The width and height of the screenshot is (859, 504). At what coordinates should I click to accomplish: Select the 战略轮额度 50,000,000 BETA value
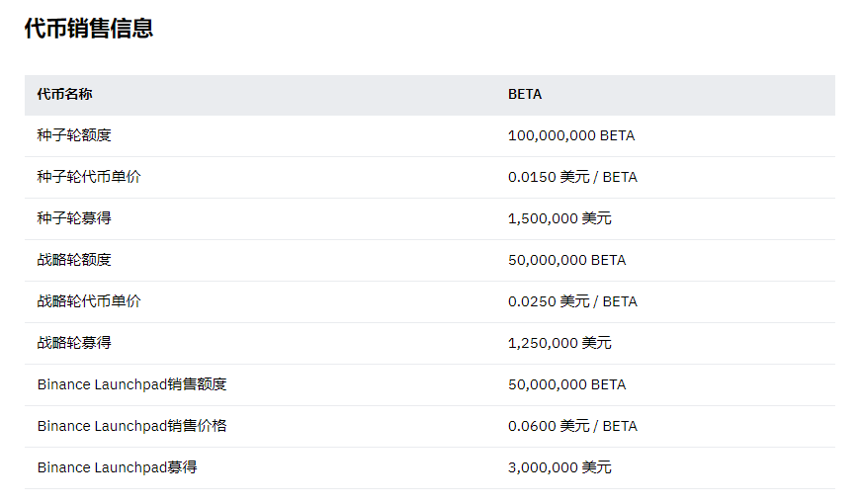click(566, 260)
